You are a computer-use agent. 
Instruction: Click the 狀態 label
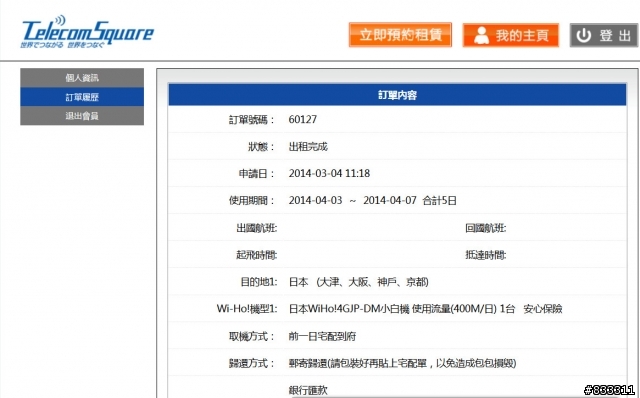262,147
